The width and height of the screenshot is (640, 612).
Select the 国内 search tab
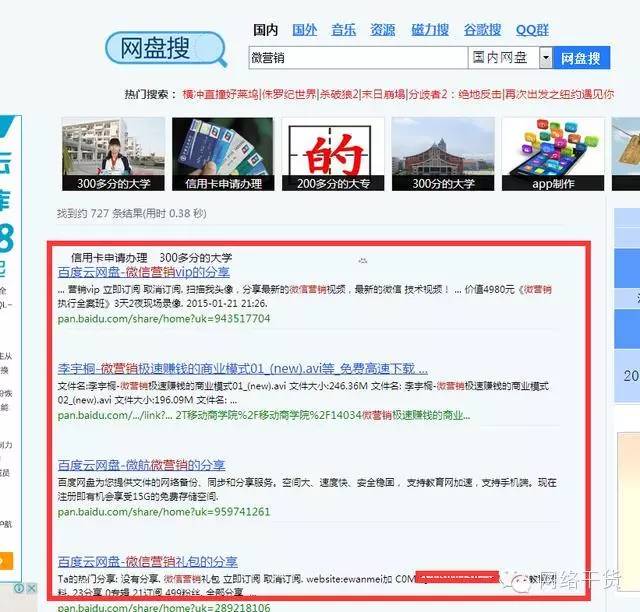pos(266,30)
